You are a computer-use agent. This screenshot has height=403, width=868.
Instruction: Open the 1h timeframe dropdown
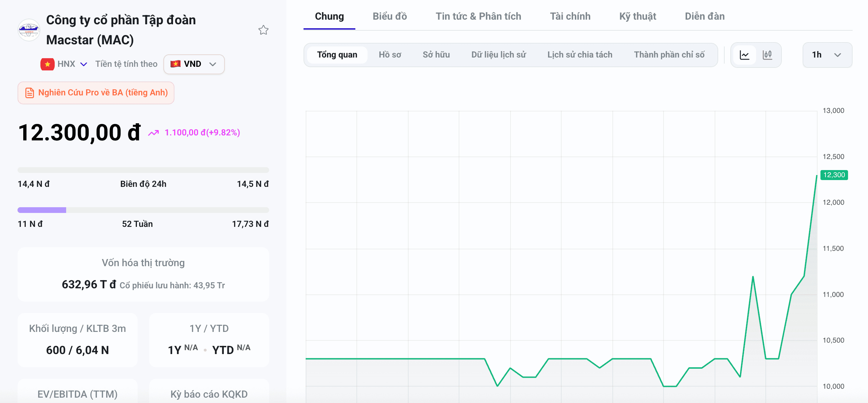[x=827, y=55]
